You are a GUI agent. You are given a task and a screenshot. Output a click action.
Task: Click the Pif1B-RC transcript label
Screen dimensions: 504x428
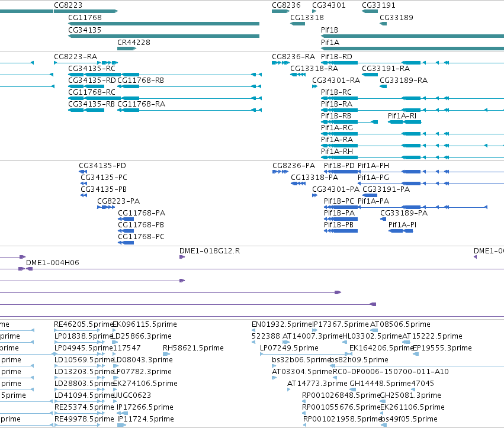[336, 92]
